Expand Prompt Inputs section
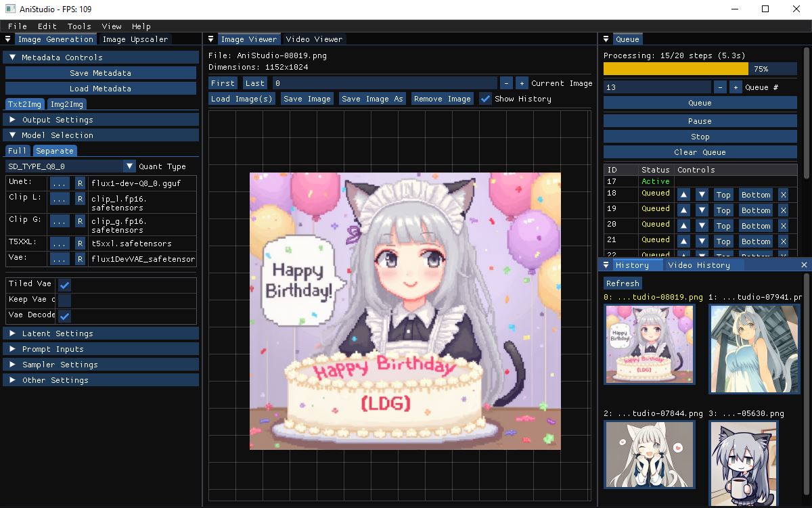The width and height of the screenshot is (812, 508). [x=101, y=349]
